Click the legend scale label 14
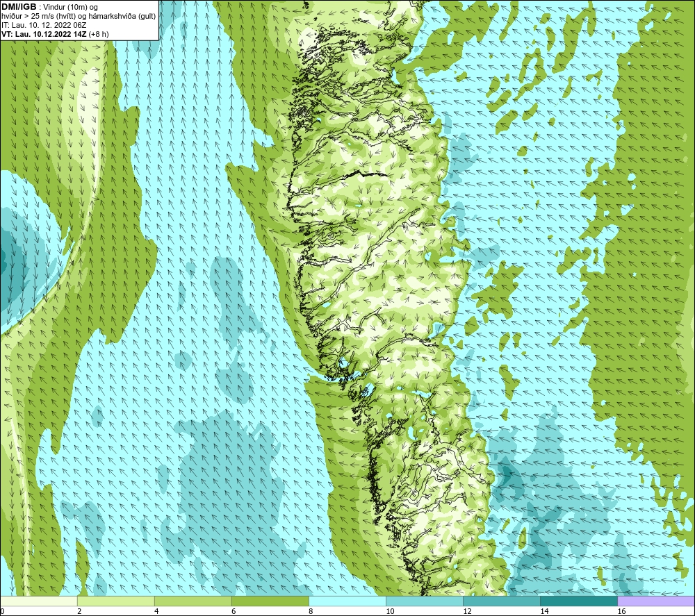The image size is (695, 616). (544, 611)
